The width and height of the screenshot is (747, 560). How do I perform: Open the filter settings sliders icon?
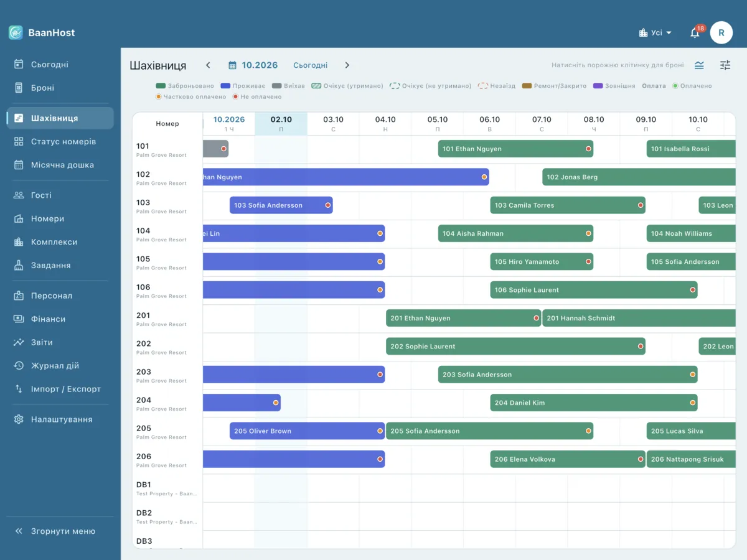point(725,65)
